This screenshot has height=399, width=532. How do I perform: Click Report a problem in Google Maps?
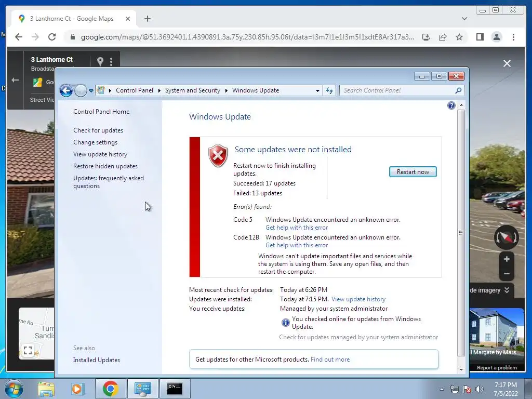[x=497, y=368]
